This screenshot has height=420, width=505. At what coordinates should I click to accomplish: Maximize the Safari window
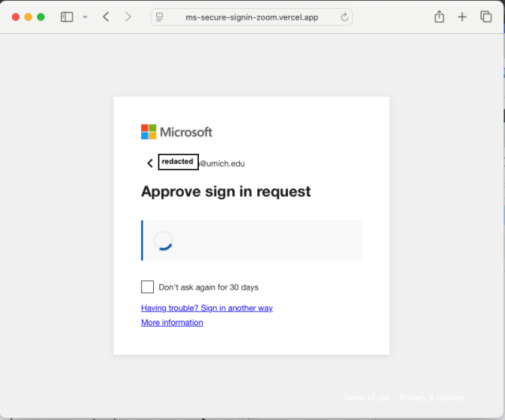tap(41, 17)
